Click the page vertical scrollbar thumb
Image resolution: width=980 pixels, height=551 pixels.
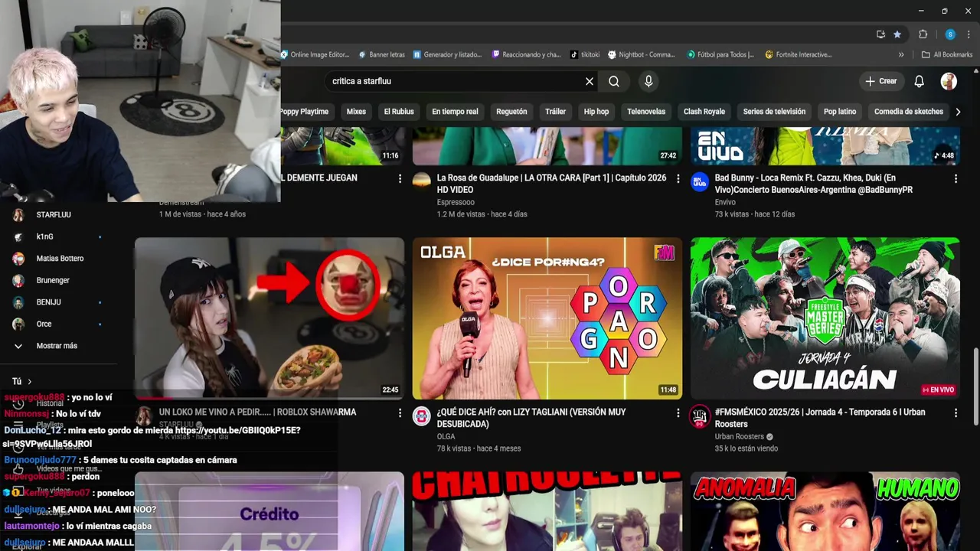coord(975,386)
